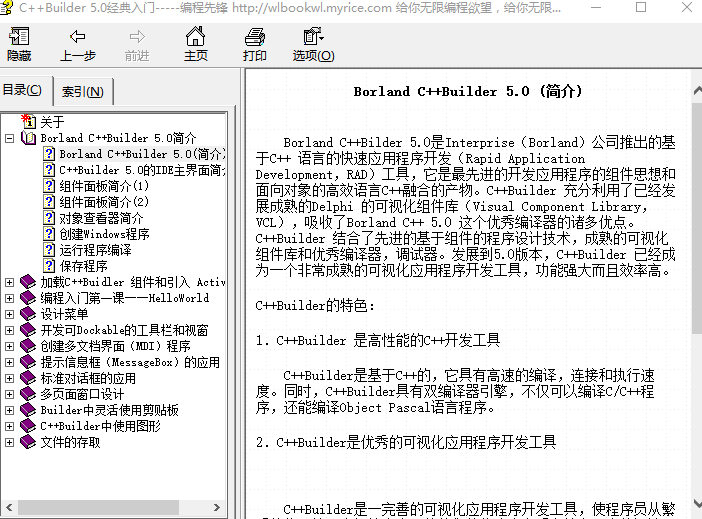Select the 目录(C) contents tab

tap(23, 90)
